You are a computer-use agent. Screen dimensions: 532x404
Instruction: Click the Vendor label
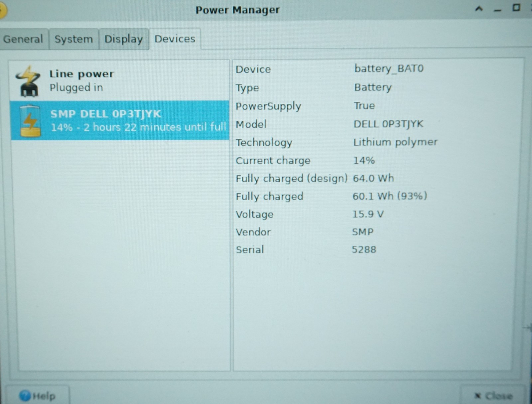click(x=253, y=232)
